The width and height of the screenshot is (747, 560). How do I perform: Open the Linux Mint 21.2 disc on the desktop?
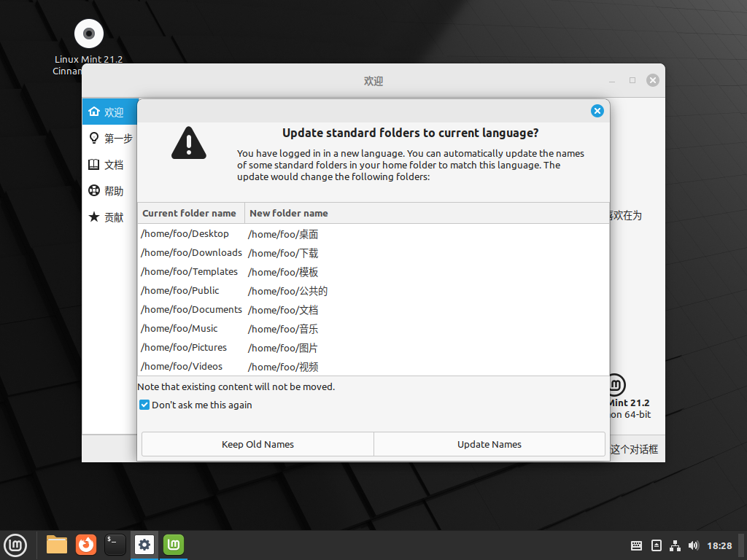point(89,34)
